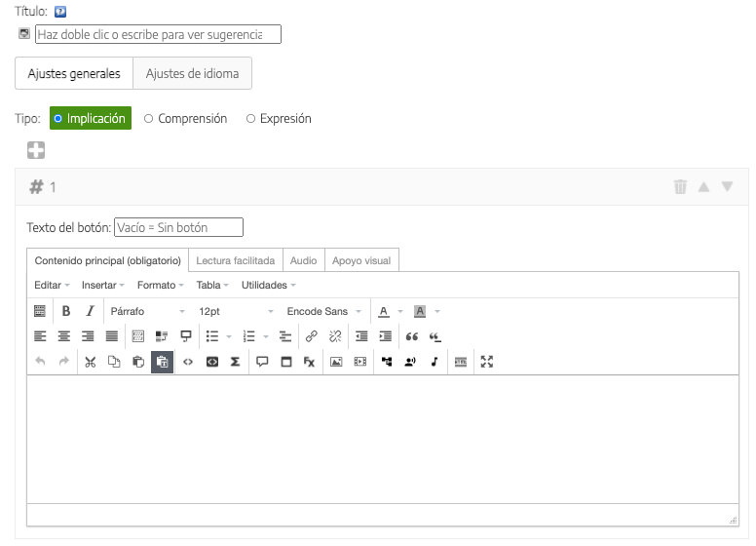The width and height of the screenshot is (756, 546).
Task: Center-align text in the editor
Action: [x=64, y=336]
